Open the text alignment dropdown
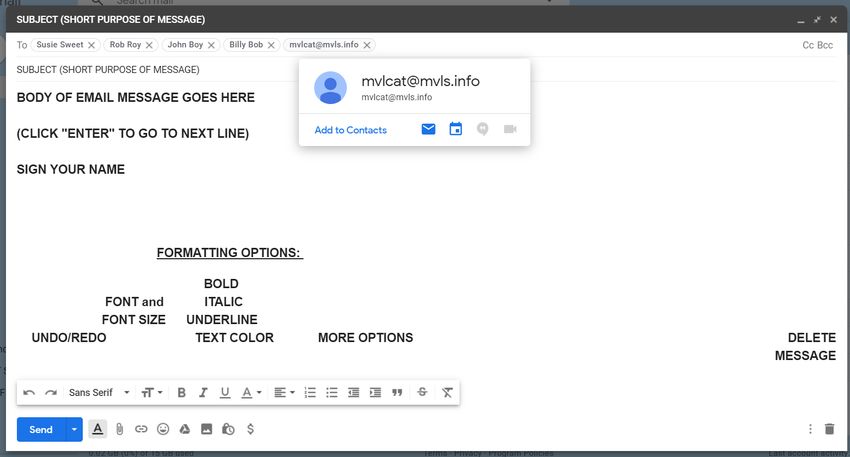850x457 pixels. 284,392
